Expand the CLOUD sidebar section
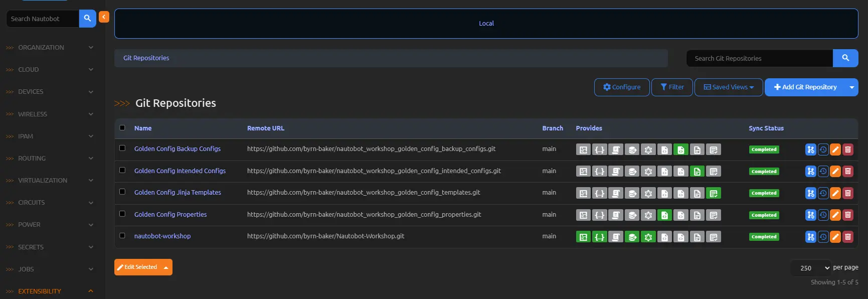 point(50,70)
